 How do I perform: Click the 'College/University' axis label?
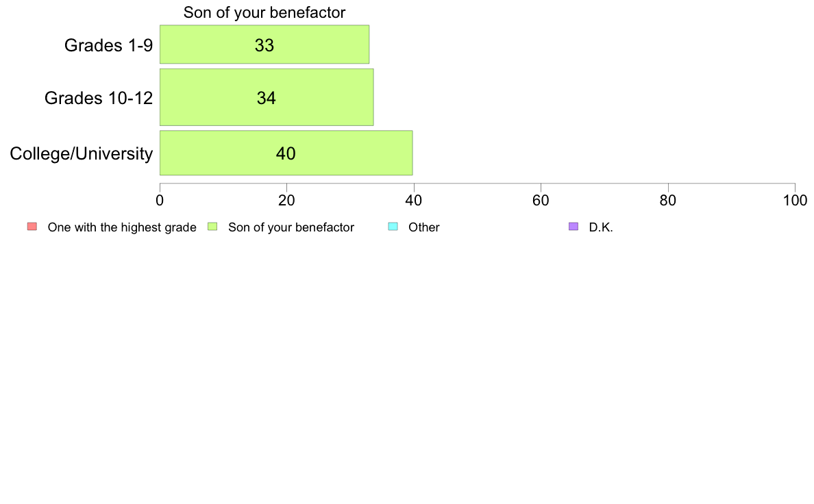[82, 153]
